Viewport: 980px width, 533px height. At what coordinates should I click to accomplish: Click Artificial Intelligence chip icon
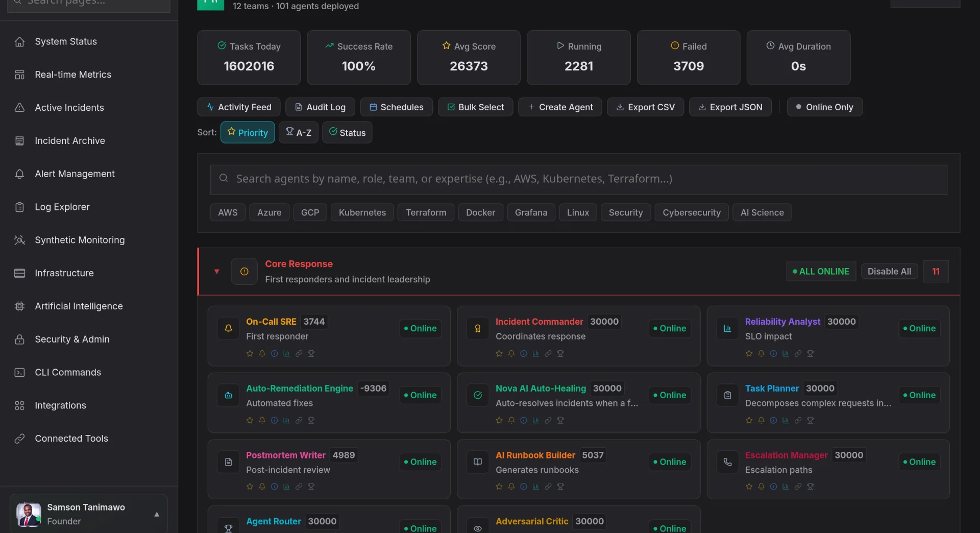(19, 306)
